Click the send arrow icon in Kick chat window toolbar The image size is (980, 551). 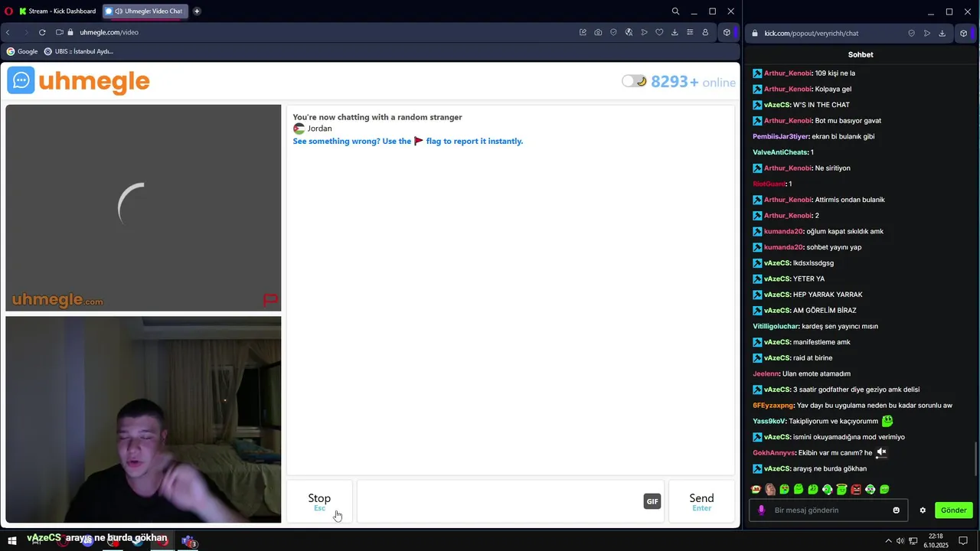tap(927, 33)
